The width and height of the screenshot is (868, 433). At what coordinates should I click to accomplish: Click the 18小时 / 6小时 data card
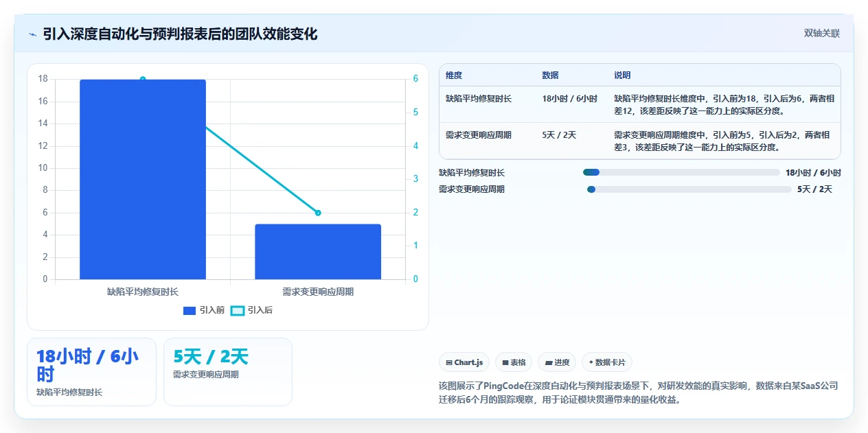(91, 372)
